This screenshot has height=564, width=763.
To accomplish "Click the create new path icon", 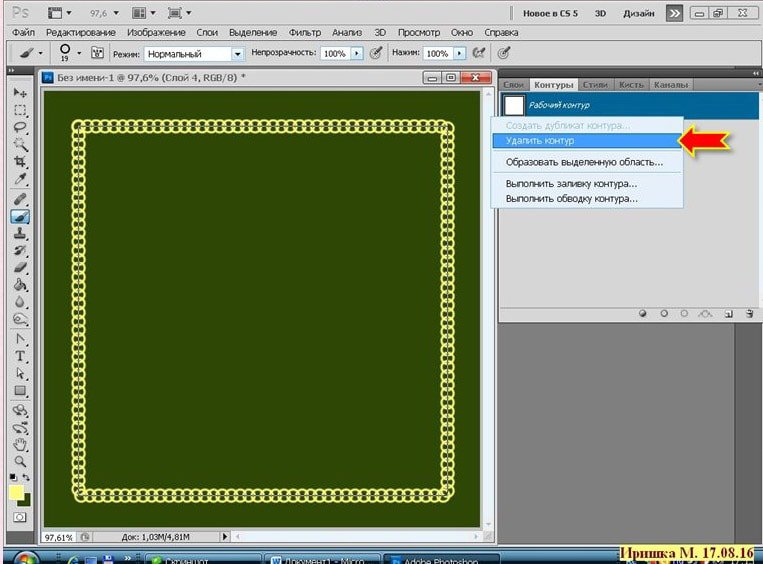I will tap(729, 313).
